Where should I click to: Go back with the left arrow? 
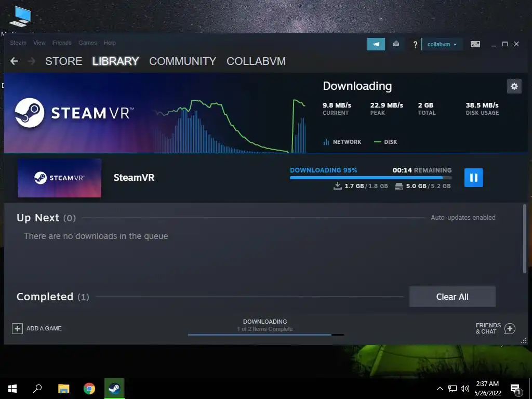(14, 61)
